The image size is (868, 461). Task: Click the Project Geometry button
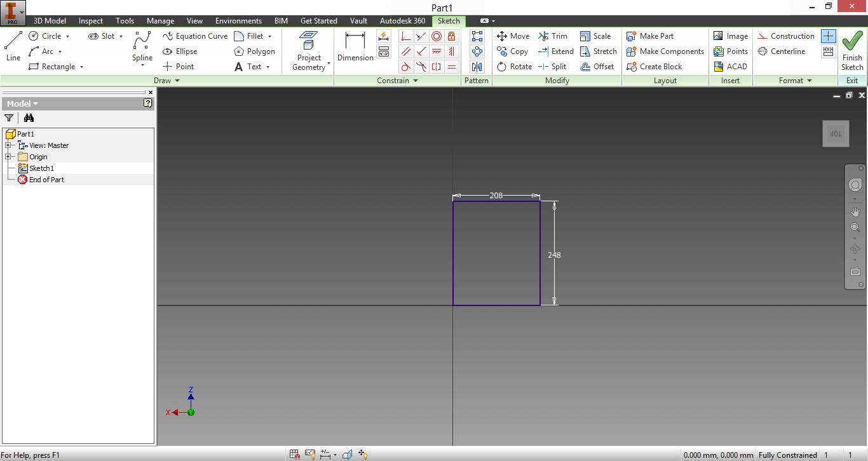tap(309, 51)
